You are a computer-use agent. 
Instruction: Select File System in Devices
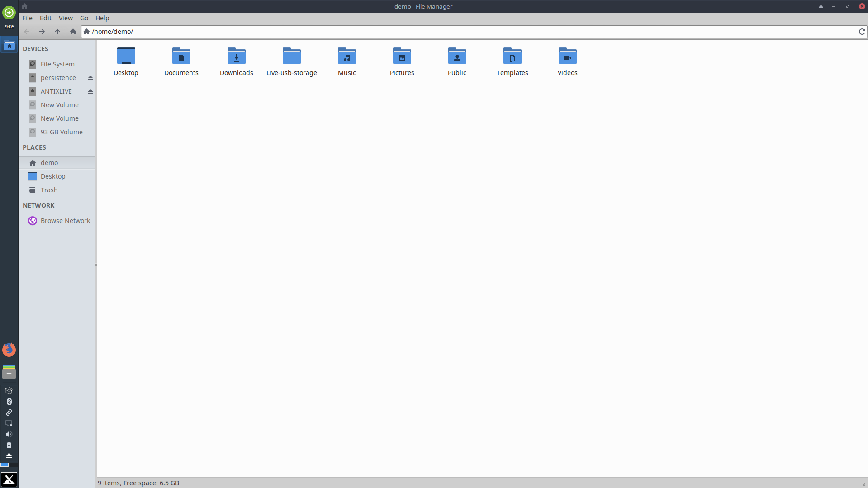click(57, 64)
